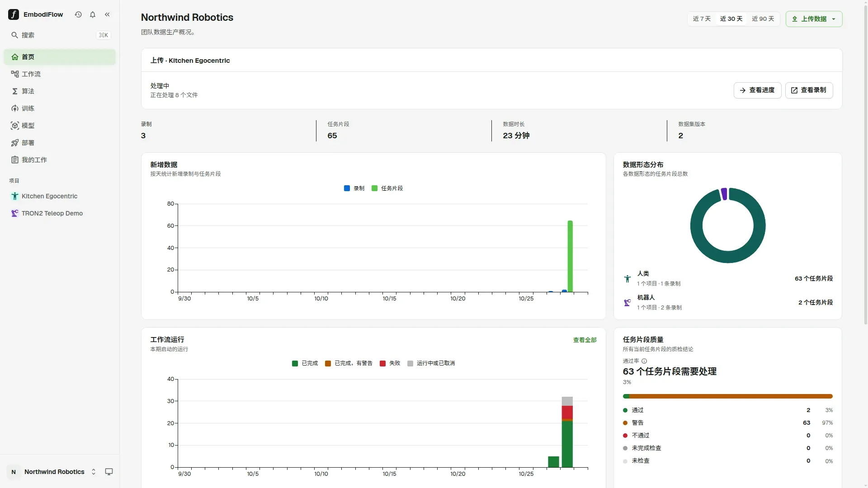Click the 失败 red legend swatch
The width and height of the screenshot is (868, 488).
tap(382, 363)
